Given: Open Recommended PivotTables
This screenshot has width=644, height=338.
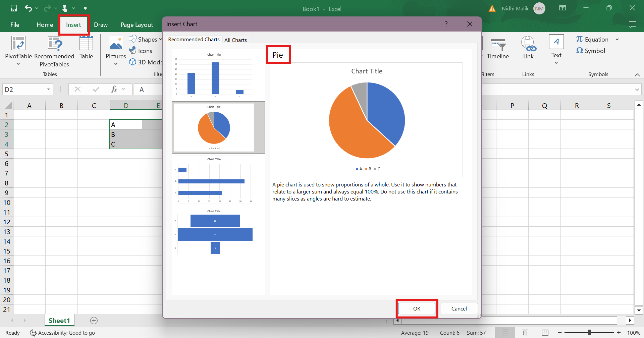Looking at the screenshot, I should coord(54,52).
